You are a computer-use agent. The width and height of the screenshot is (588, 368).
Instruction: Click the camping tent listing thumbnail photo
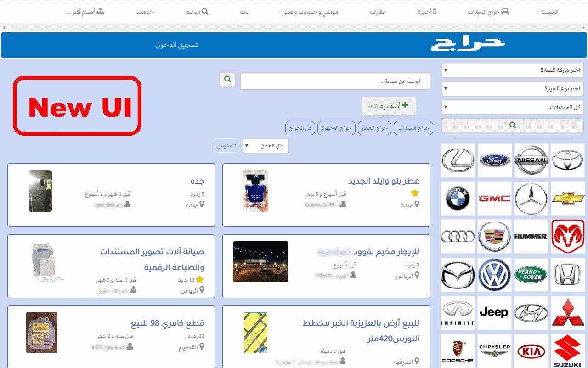[x=260, y=261]
